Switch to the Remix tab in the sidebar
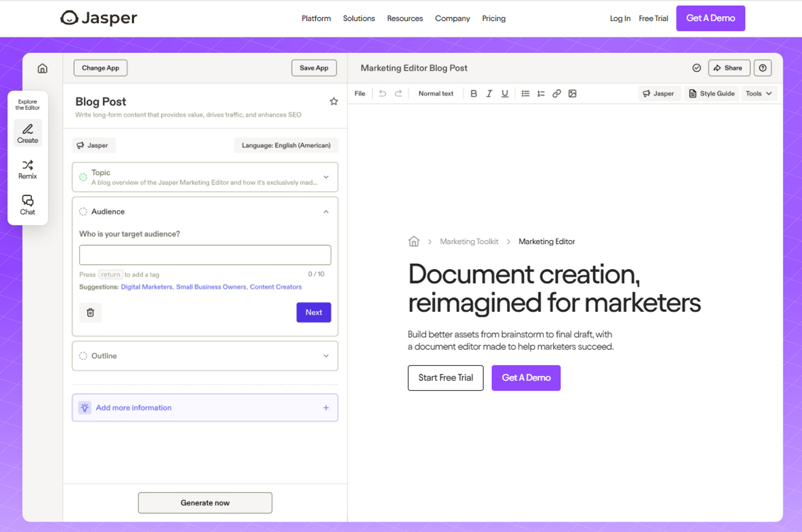This screenshot has width=802, height=532. 28,169
